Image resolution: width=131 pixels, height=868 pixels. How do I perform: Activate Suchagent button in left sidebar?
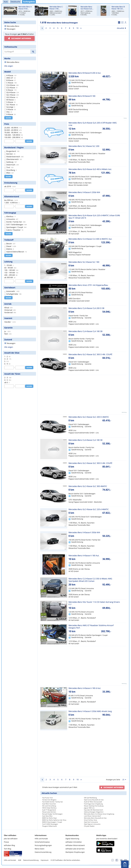pos(20,38)
